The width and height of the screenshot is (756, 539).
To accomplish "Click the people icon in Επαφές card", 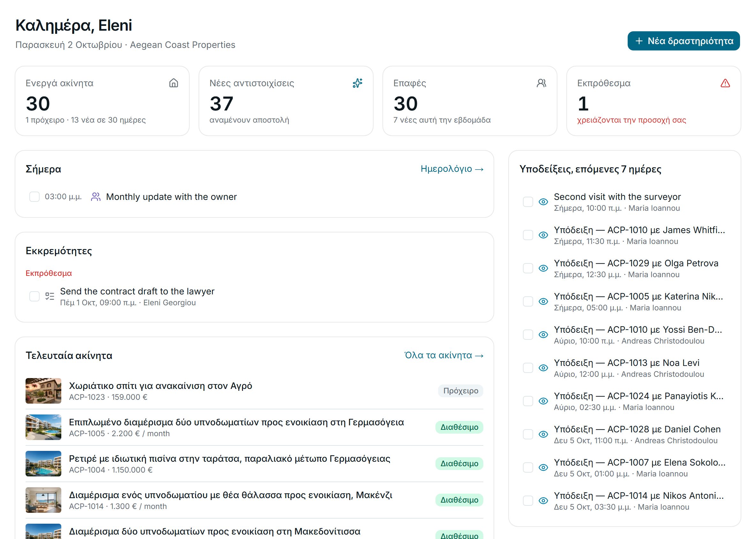I will click(x=541, y=83).
